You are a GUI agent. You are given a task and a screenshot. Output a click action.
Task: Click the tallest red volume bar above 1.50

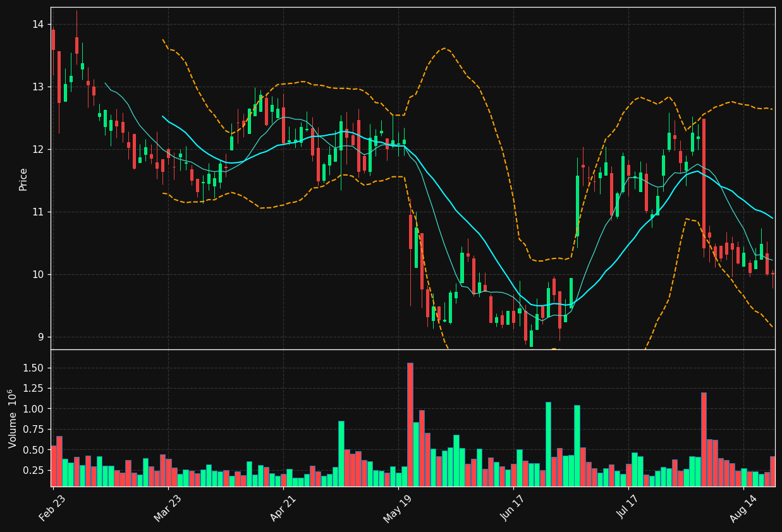[410, 425]
